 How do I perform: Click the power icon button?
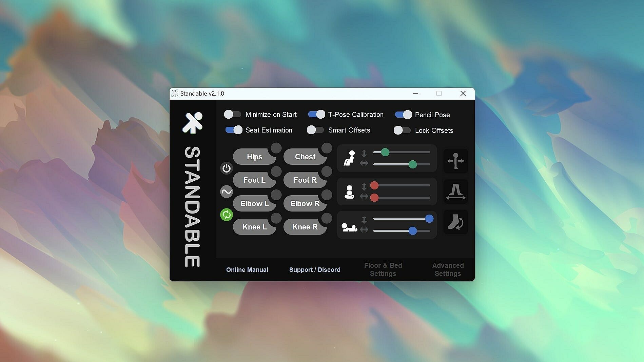(x=227, y=168)
